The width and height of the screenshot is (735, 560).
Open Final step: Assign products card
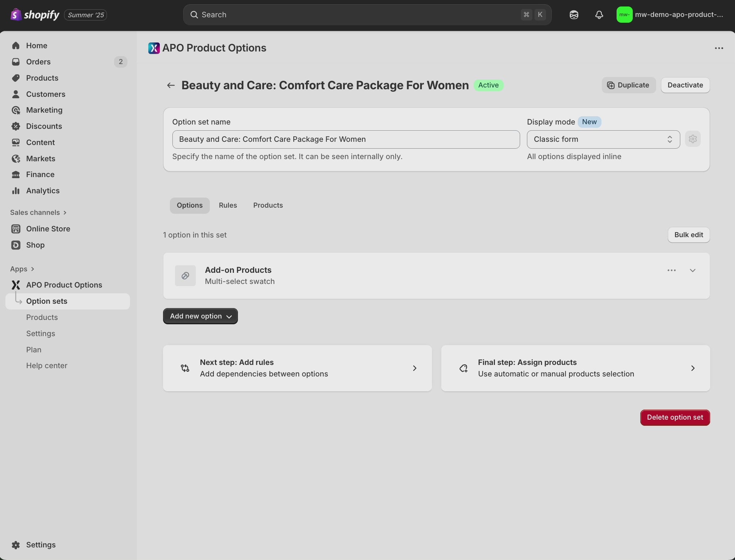coord(575,368)
